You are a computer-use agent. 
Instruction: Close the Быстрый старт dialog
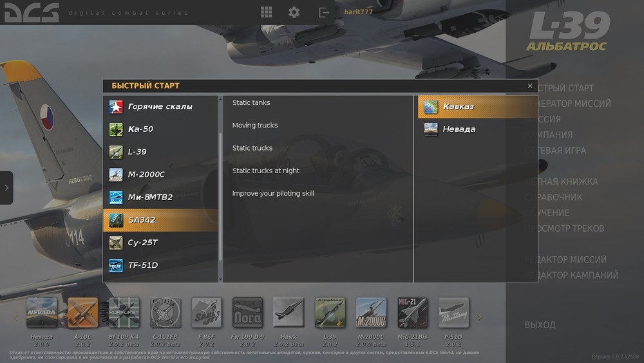pos(530,86)
